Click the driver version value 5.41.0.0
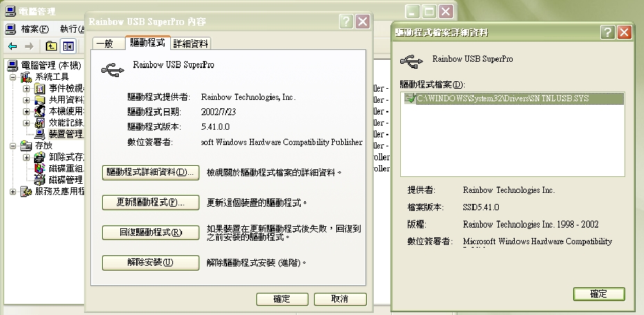This screenshot has height=315, width=644. [215, 127]
